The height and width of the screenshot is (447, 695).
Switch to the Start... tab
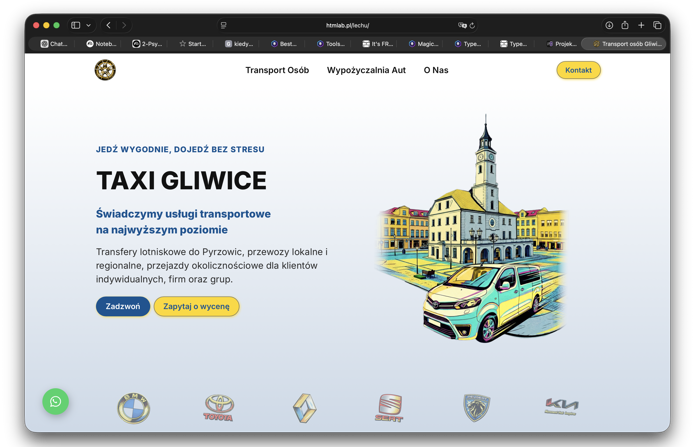[193, 44]
